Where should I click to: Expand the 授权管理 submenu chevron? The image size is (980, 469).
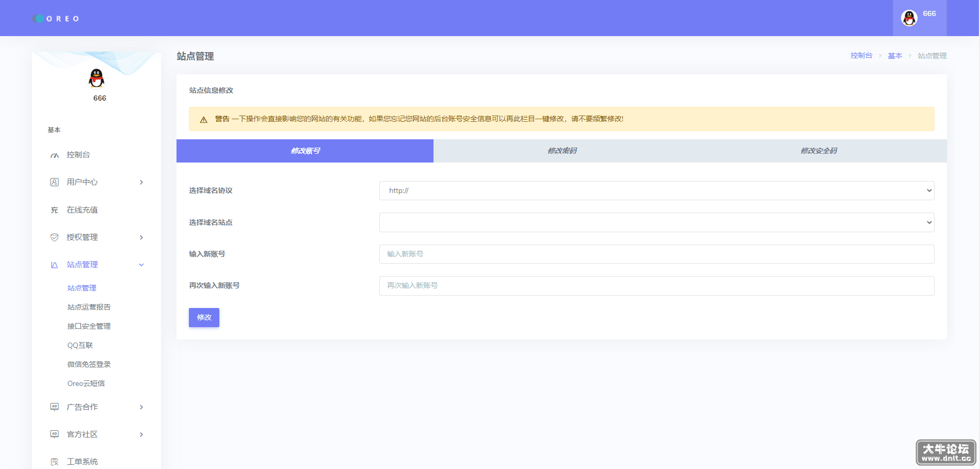click(141, 237)
